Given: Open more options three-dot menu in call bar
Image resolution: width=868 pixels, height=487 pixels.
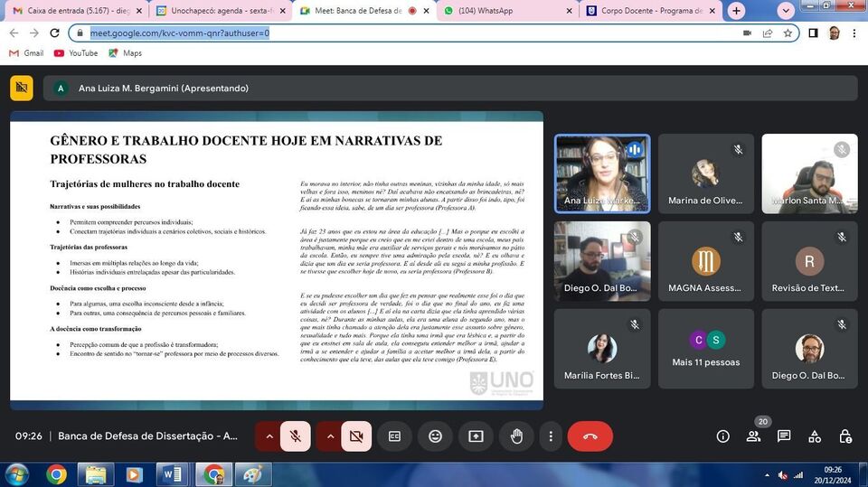Looking at the screenshot, I should (551, 436).
